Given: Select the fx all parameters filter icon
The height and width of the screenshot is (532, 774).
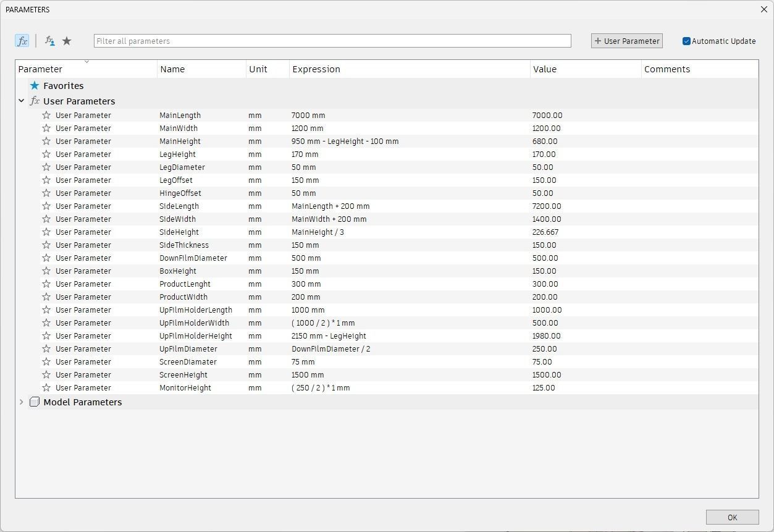Looking at the screenshot, I should pos(22,41).
